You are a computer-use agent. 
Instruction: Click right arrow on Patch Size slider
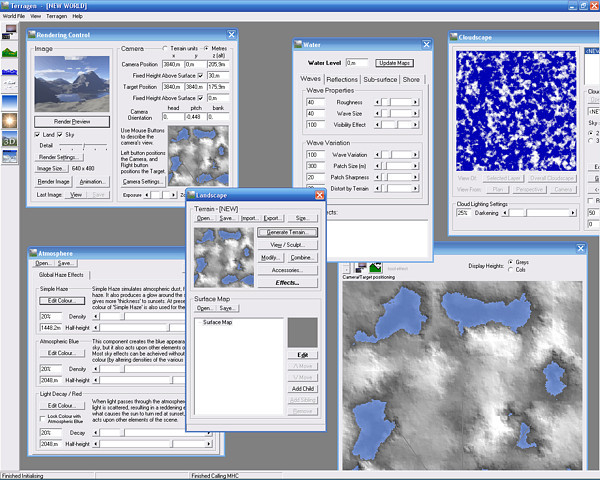pos(415,166)
